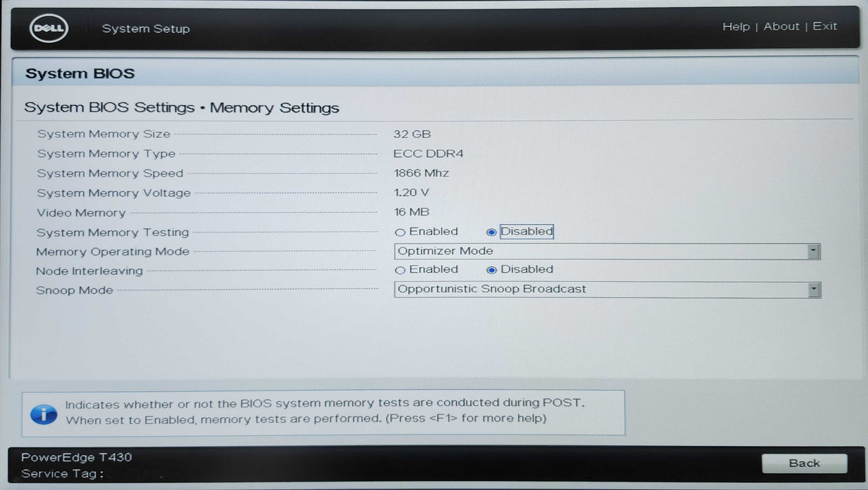
Task: Select the Video Memory label
Action: click(81, 213)
